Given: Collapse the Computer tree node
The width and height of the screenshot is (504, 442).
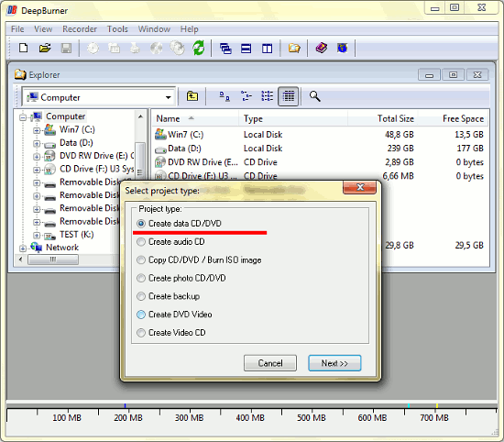Looking at the screenshot, I should click(x=23, y=117).
